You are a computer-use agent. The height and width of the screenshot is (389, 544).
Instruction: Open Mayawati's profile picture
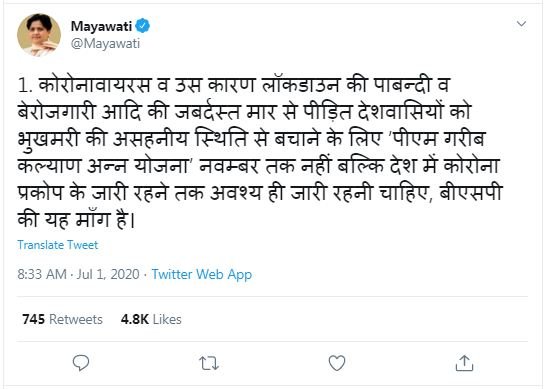39,35
